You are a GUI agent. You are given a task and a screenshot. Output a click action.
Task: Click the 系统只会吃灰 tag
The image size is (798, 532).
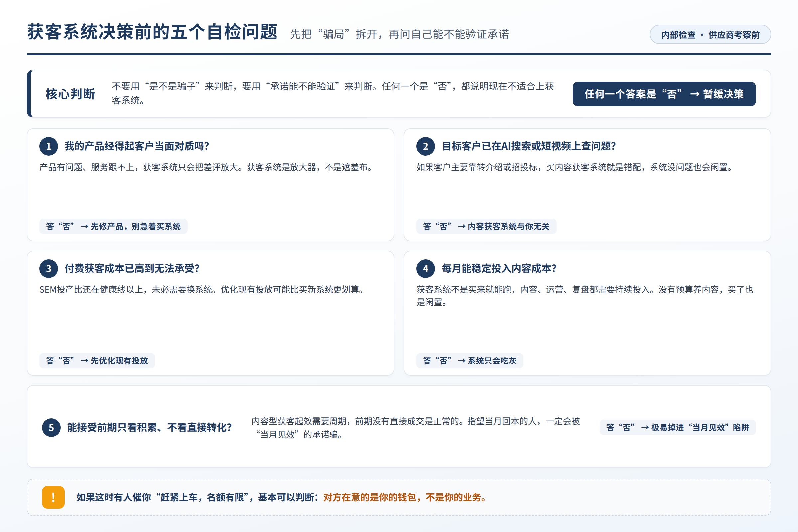pyautogui.click(x=469, y=361)
